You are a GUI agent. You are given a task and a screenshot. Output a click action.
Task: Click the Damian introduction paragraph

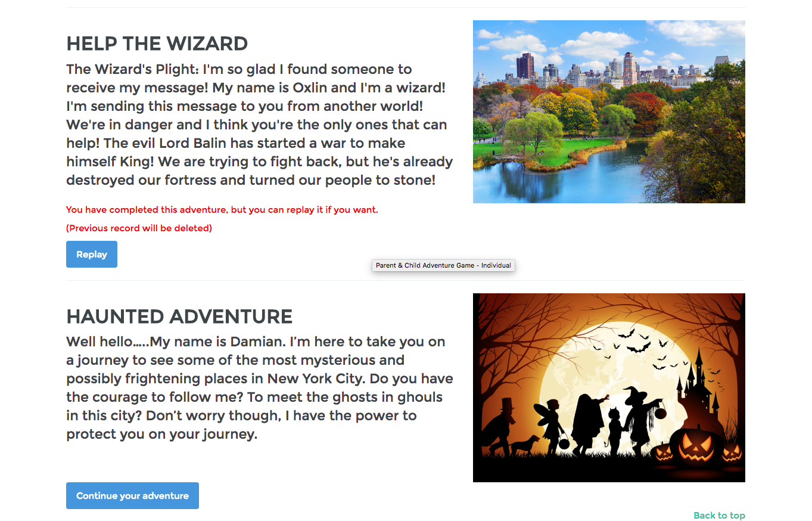(260, 388)
